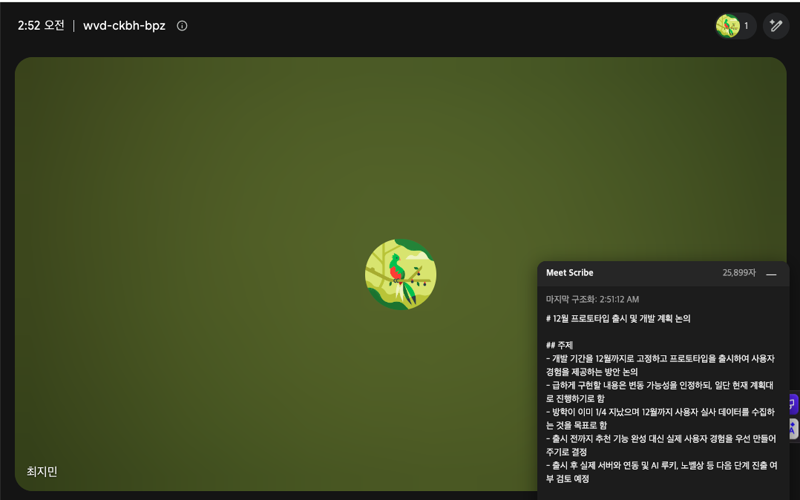Click the 25,899자 character count

coord(739,273)
